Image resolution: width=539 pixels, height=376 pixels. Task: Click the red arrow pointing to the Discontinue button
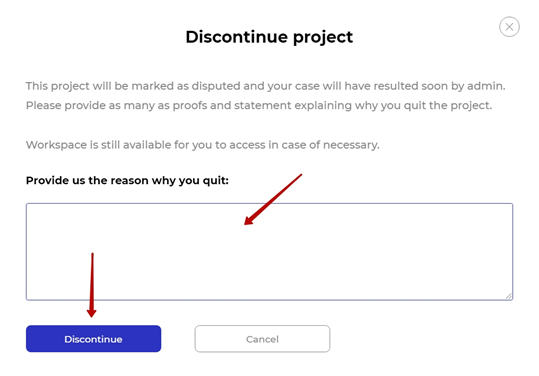point(92,285)
